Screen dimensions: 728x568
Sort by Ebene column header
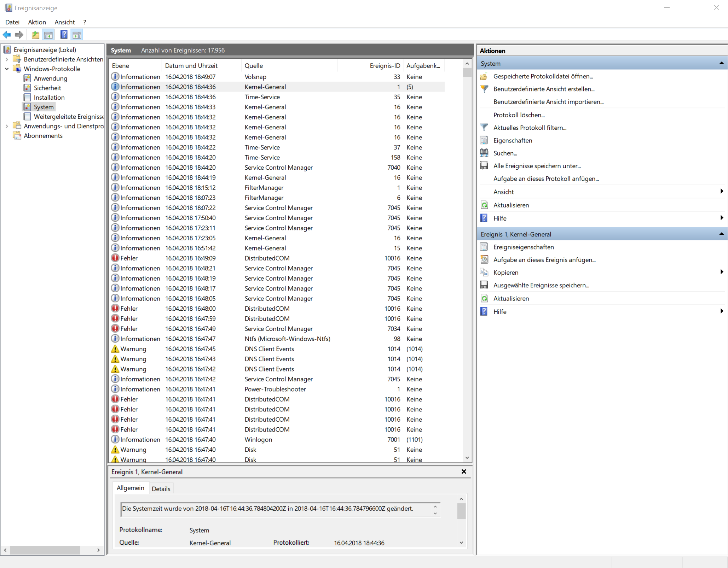coord(135,66)
